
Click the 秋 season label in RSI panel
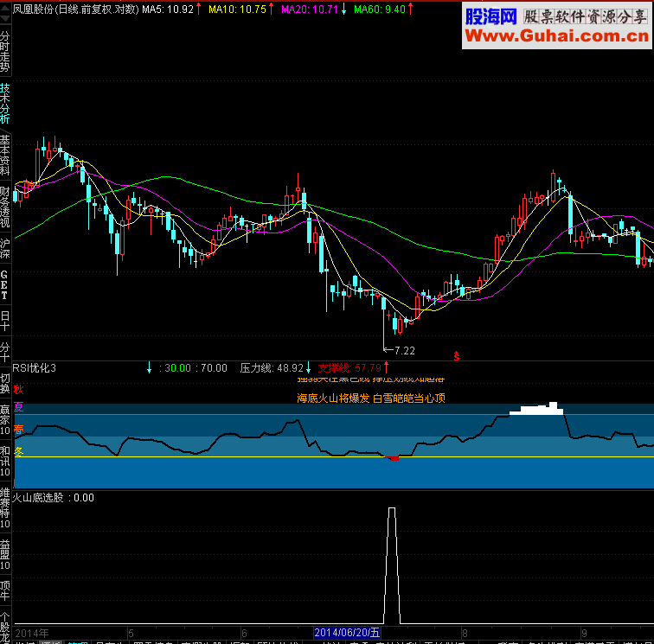coord(18,389)
